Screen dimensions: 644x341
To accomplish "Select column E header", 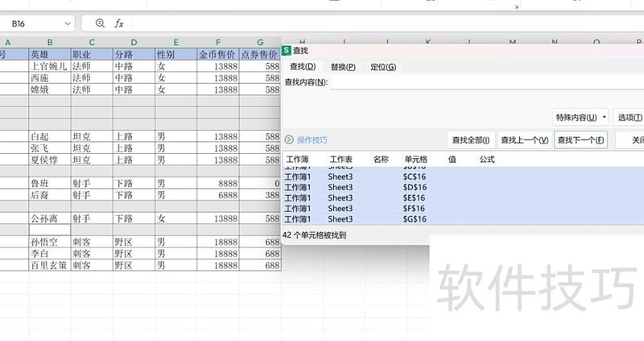I will pyautogui.click(x=175, y=43).
